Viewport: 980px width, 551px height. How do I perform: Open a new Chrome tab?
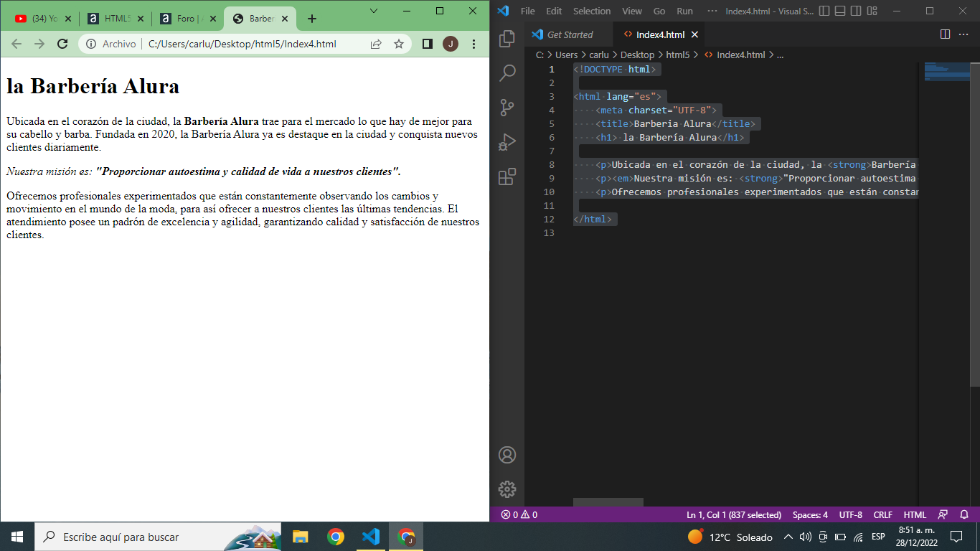pos(311,19)
